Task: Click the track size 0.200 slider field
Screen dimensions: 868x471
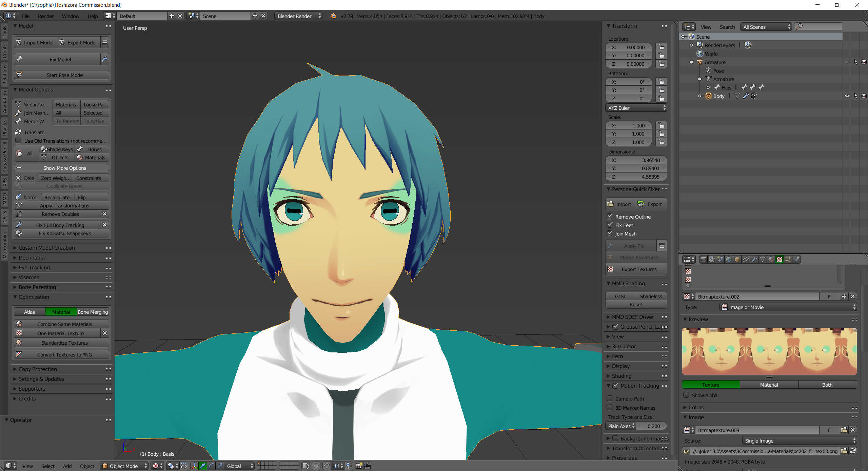Action: (651, 426)
